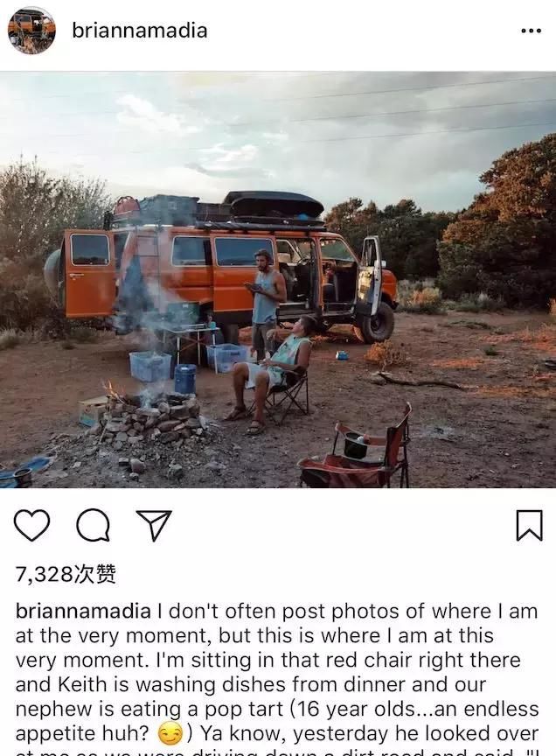Tap the smirking emoji in the caption

tap(170, 733)
